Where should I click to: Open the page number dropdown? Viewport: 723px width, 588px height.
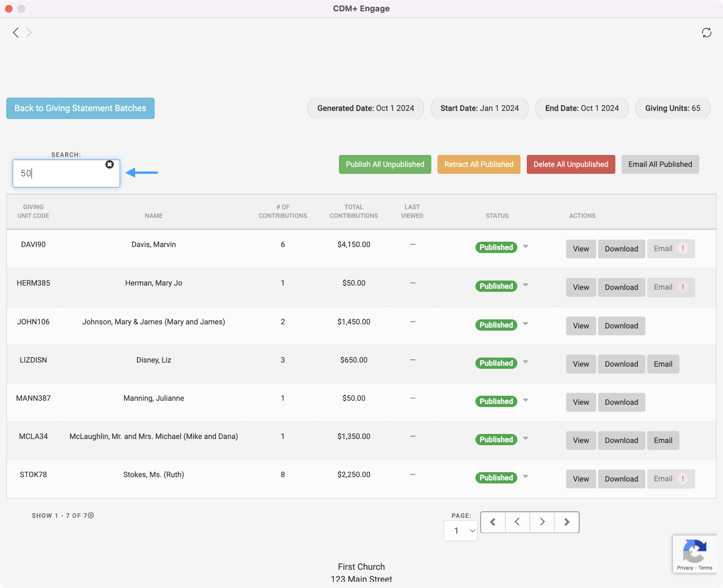pos(460,531)
